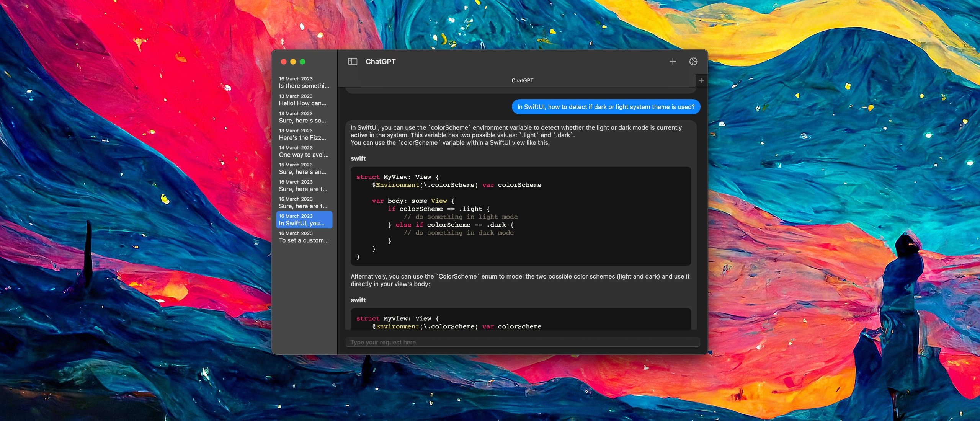The image size is (980, 421).
Task: Click the 'Alternatively, you can use' paragraph
Action: 520,280
